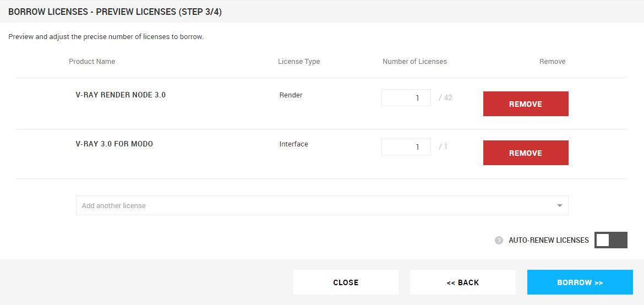Viewport: 644px width, 305px height.
Task: Click the 'Preview and adjust' instruction text
Action: click(x=106, y=37)
